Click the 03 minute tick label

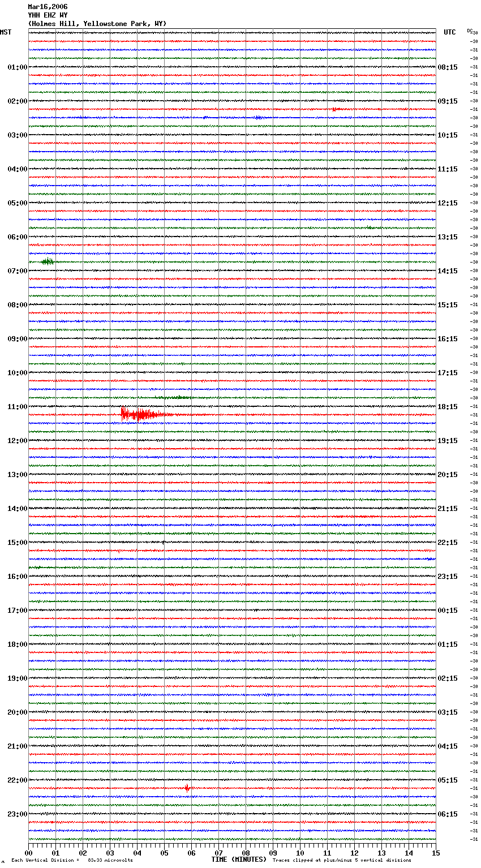click(110, 853)
